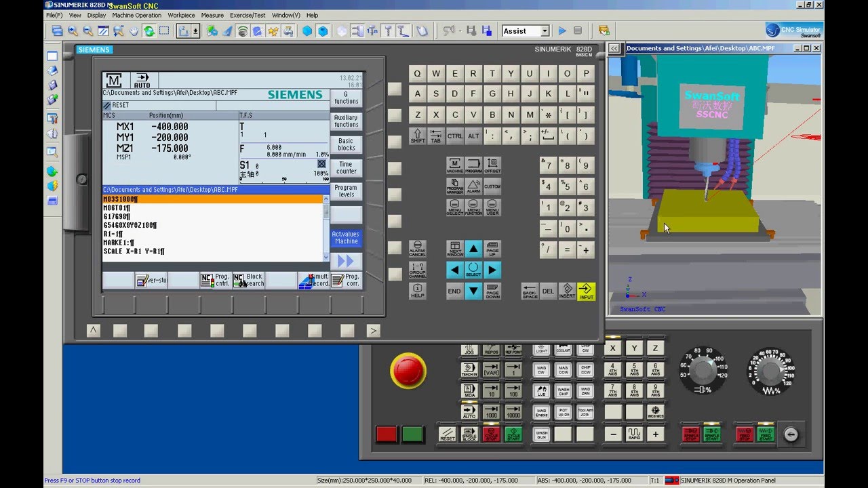Image resolution: width=868 pixels, height=488 pixels.
Task: Click the NEXT WINDOW key
Action: [454, 249]
